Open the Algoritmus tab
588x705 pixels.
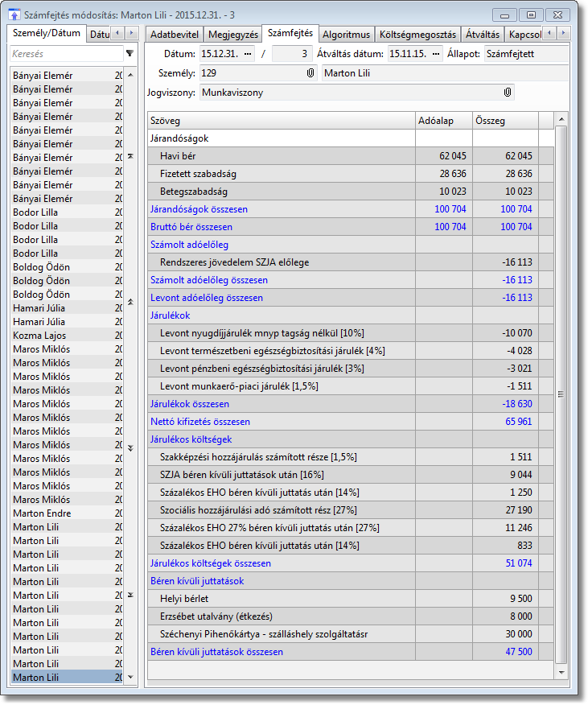346,35
